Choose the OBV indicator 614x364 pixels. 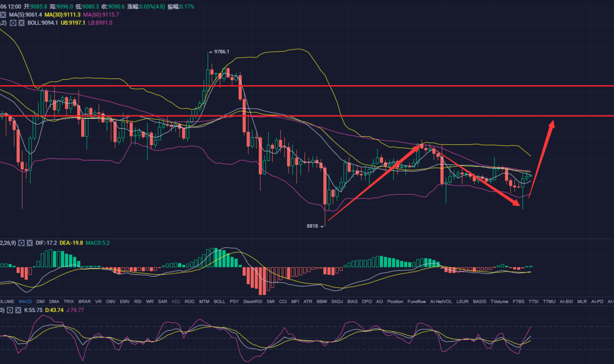(111, 301)
